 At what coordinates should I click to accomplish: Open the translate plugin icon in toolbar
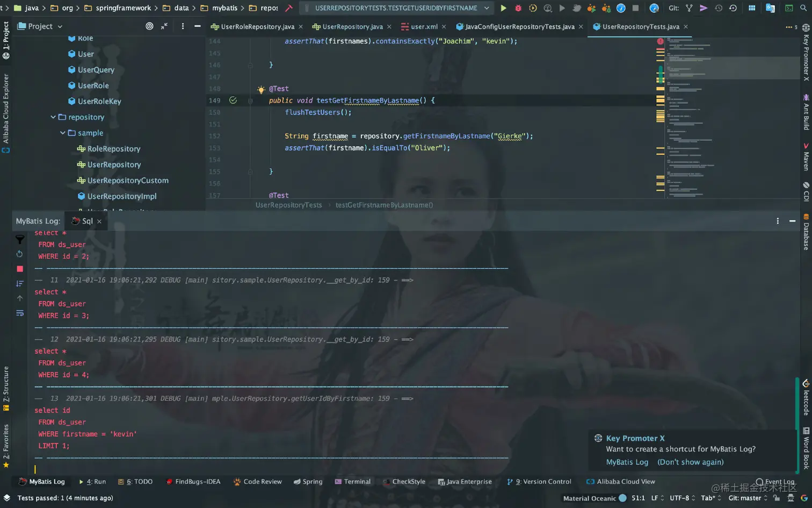[x=770, y=8]
